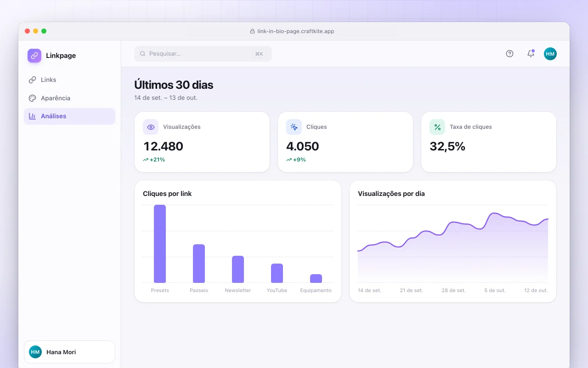588x368 pixels.
Task: Open notifications bell icon
Action: [x=531, y=54]
